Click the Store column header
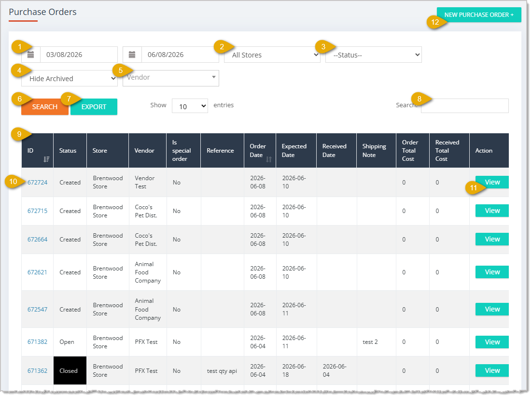532x398 pixels. [108, 150]
